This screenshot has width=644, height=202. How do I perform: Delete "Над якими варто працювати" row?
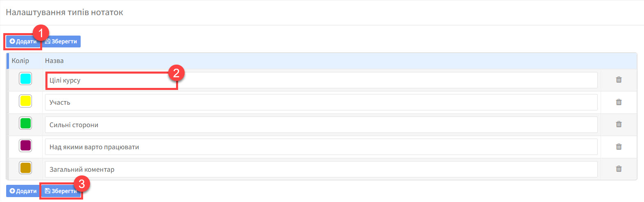pyautogui.click(x=619, y=146)
